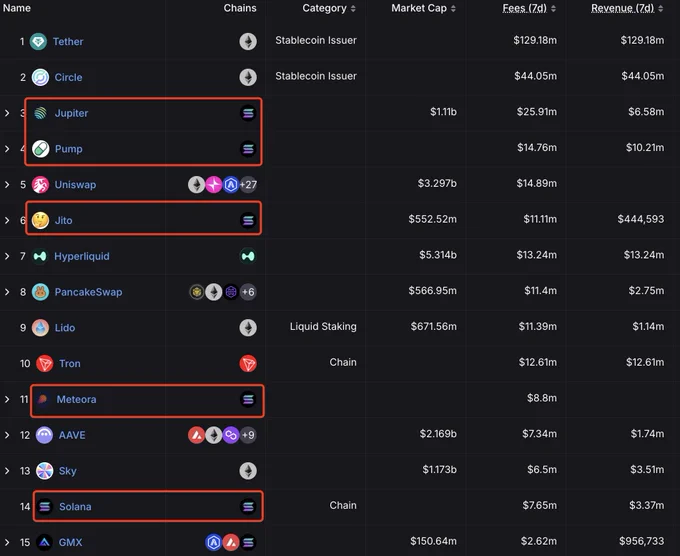Image resolution: width=680 pixels, height=556 pixels.
Task: Click the Circle logo icon
Action: [40, 77]
